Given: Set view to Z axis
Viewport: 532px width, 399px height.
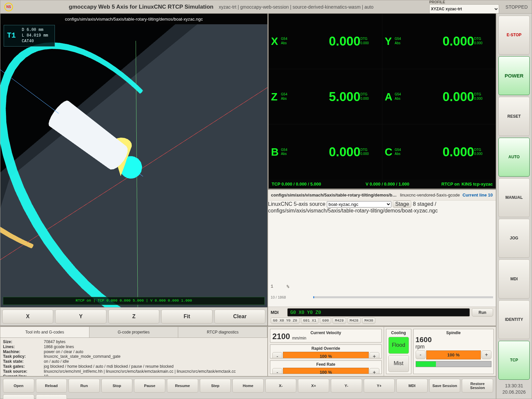Looking at the screenshot, I should click(134, 317).
